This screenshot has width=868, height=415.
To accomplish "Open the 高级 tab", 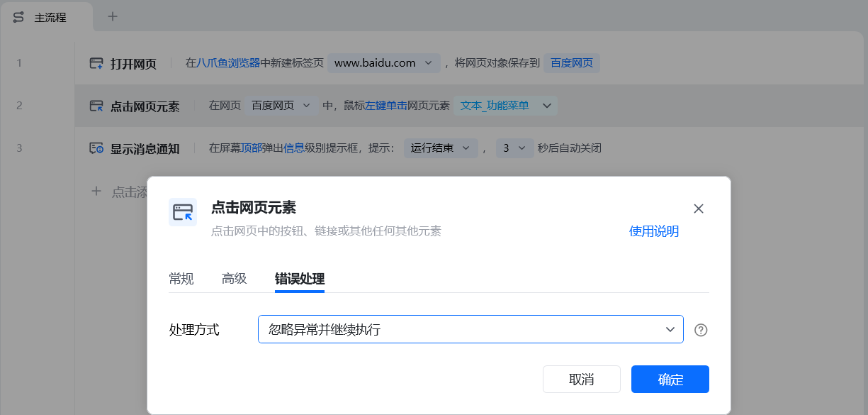I will coord(234,279).
